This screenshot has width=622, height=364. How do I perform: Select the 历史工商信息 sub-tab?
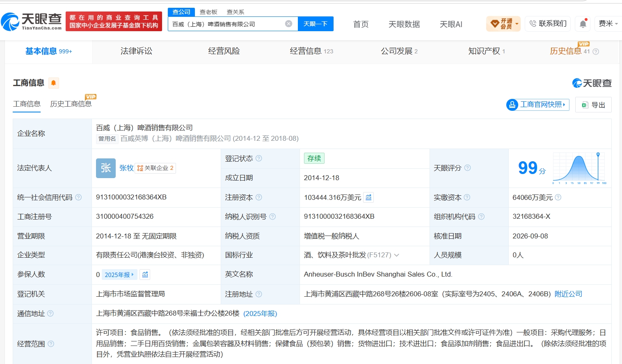click(x=71, y=104)
